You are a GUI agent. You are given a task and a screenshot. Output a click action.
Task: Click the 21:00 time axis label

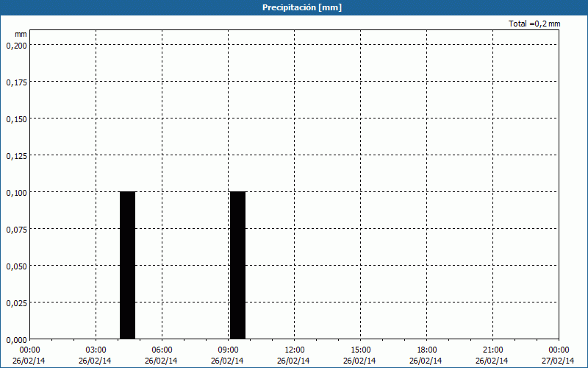click(492, 350)
